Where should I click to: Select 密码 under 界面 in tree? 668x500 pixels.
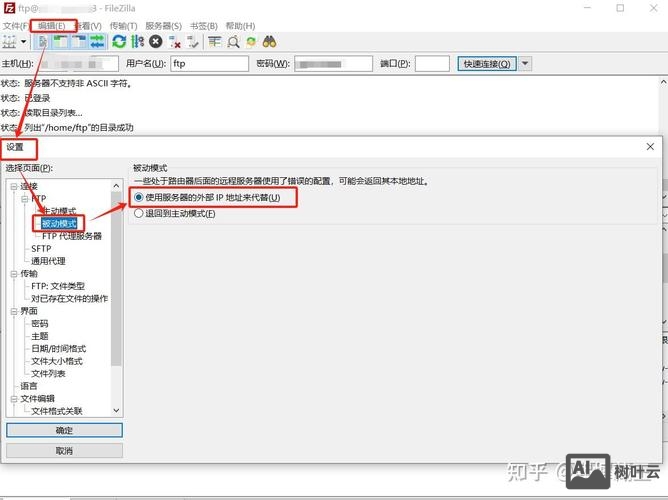[40, 323]
